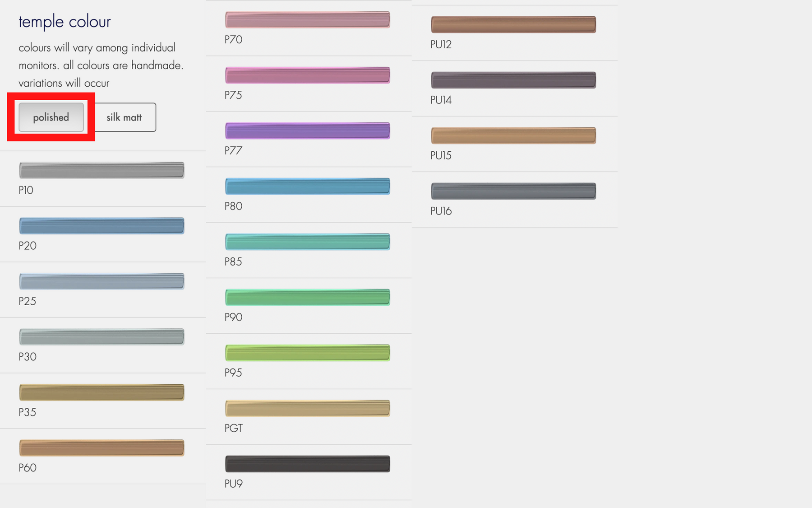Choose the PU12 bronze temple swatch
The width and height of the screenshot is (812, 508).
(x=513, y=25)
